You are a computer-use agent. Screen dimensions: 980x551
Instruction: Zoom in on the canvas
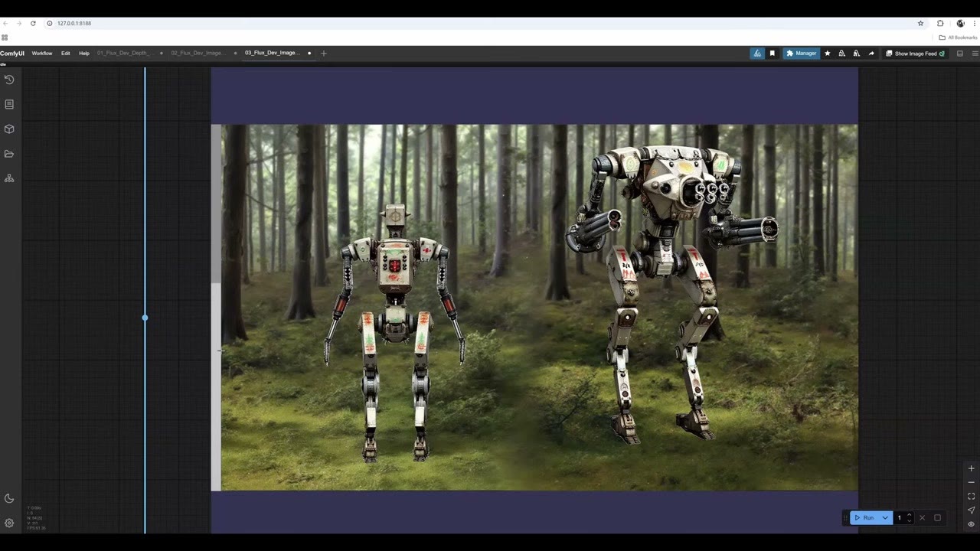(x=972, y=468)
